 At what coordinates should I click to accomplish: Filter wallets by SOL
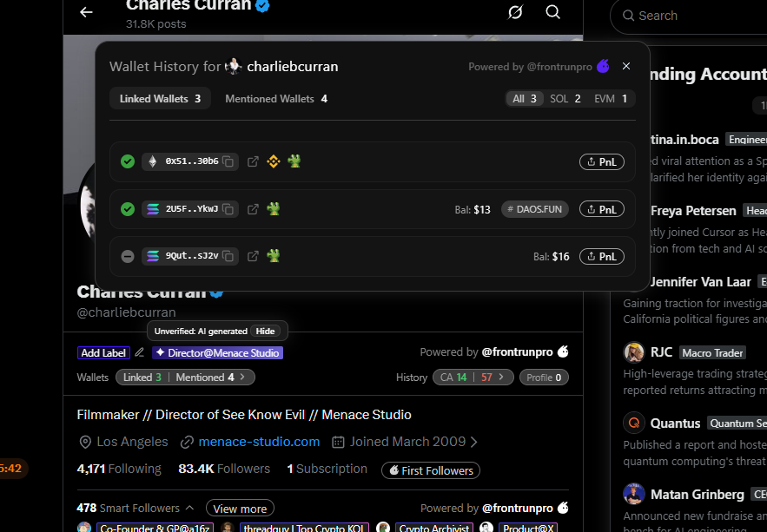pos(565,99)
